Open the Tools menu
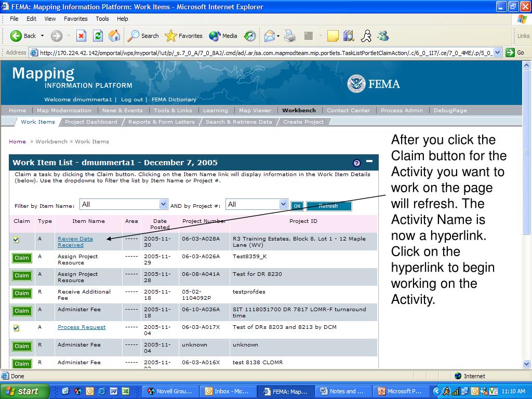Image resolution: width=532 pixels, height=399 pixels. click(x=102, y=19)
